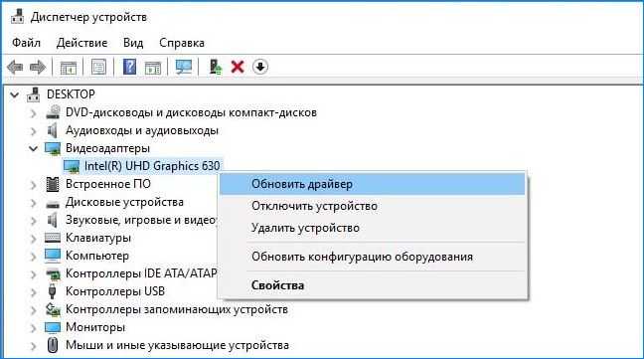Open the Properties sheet toolbar icon
Screen dimensions: 644x359
[x=98, y=67]
